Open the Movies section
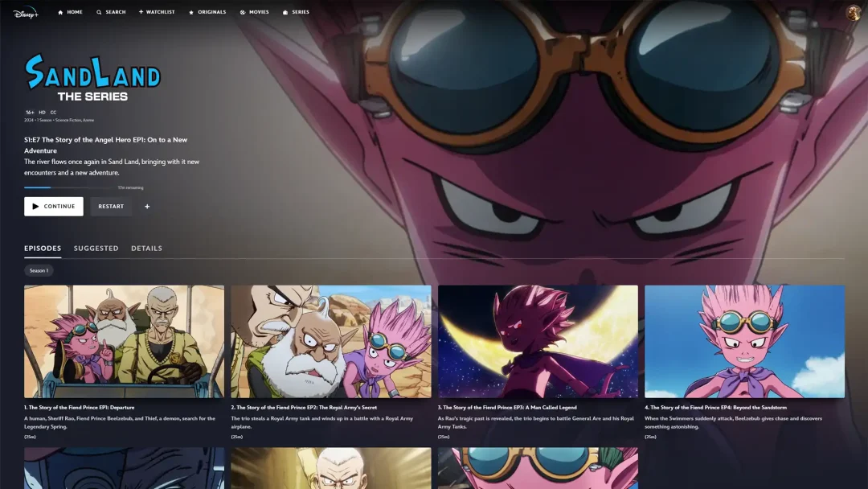Viewport: 868px width, 489px height. [x=255, y=12]
